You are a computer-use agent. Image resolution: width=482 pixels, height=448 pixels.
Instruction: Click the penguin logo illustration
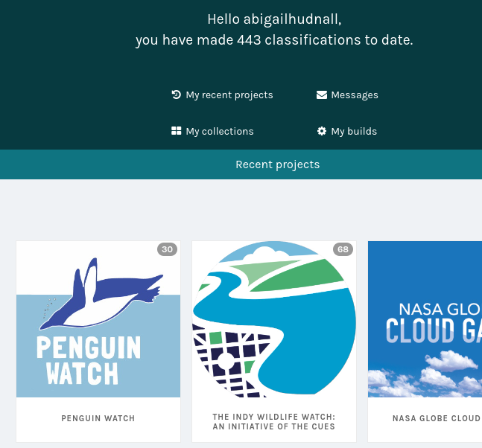coord(101,294)
